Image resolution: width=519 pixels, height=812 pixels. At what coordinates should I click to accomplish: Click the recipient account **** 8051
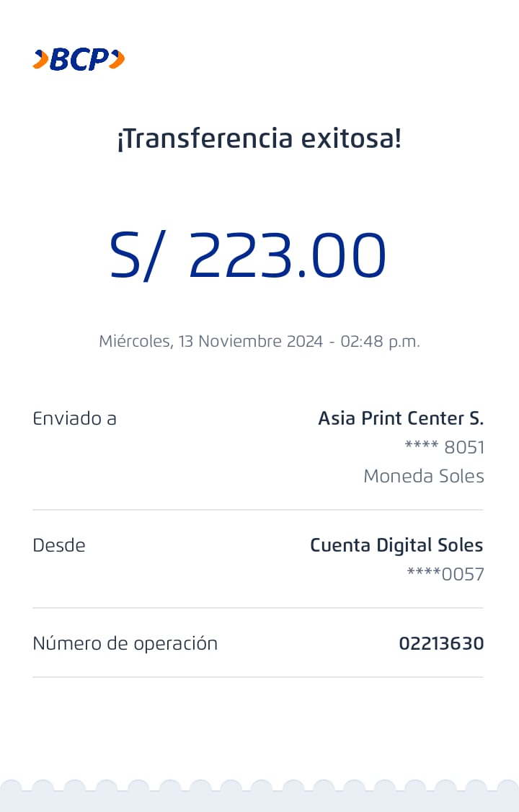[444, 447]
